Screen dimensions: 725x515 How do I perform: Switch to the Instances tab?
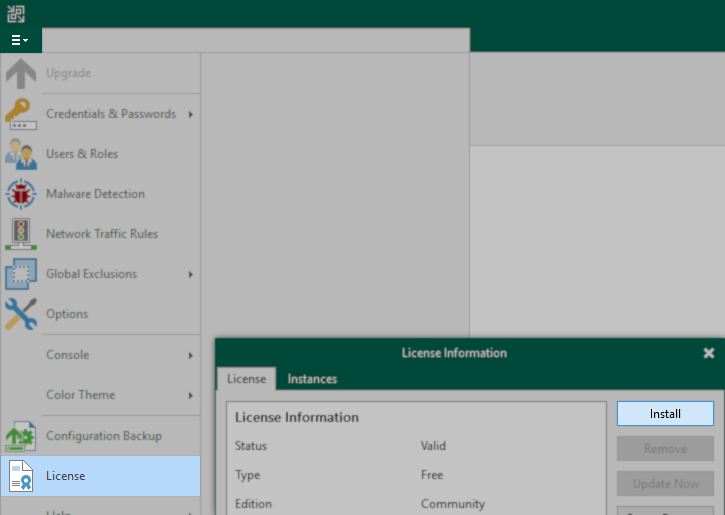click(312, 379)
